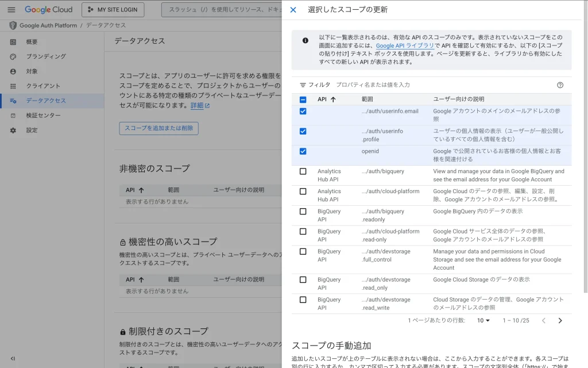The width and height of the screenshot is (588, 368).
Task: Click the フィルタ filter icon
Action: click(x=303, y=85)
